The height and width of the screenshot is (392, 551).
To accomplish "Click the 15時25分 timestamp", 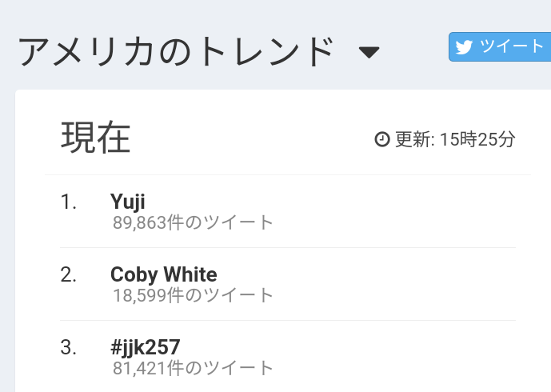I will pyautogui.click(x=477, y=139).
